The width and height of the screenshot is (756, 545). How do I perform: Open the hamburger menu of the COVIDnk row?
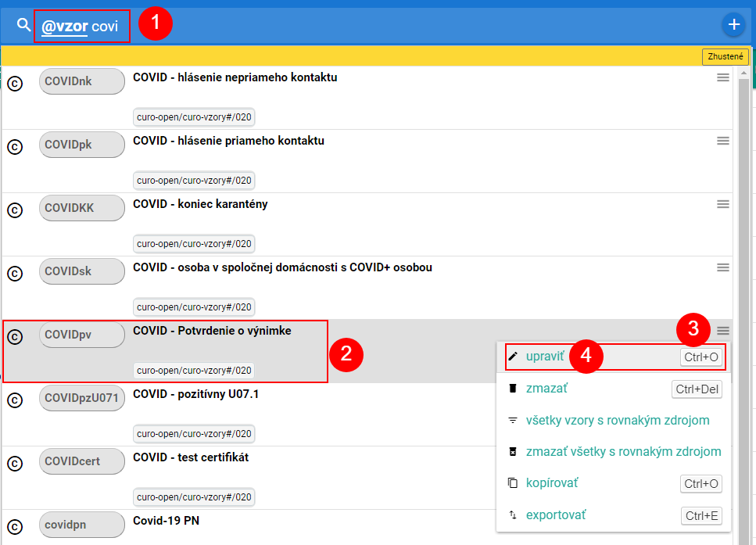[722, 77]
